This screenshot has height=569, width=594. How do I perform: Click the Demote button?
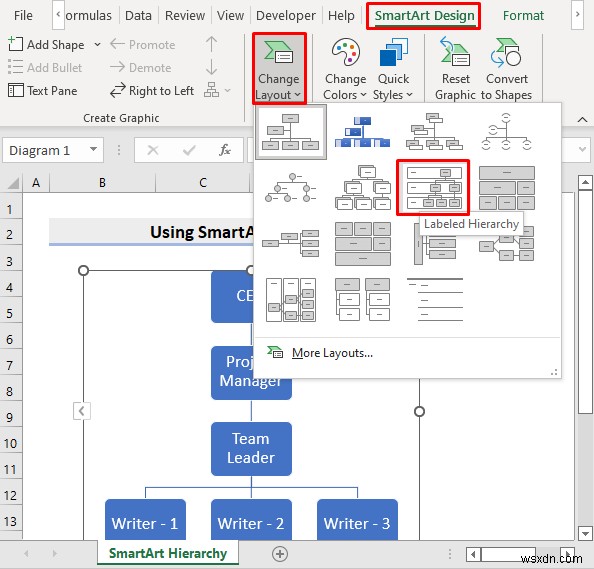click(x=141, y=68)
